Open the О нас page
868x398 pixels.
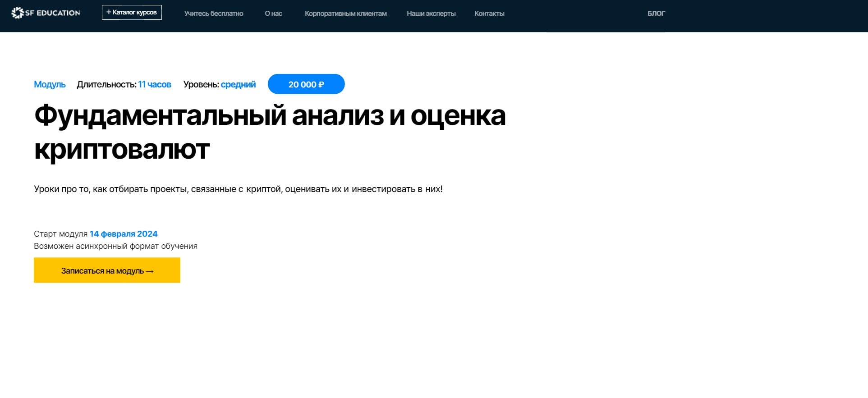coord(273,14)
